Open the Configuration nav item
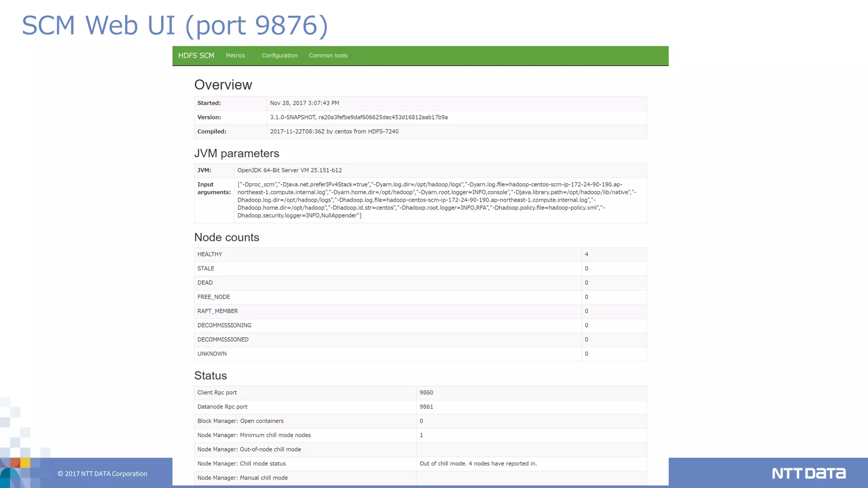The width and height of the screenshot is (868, 488). (x=279, y=55)
